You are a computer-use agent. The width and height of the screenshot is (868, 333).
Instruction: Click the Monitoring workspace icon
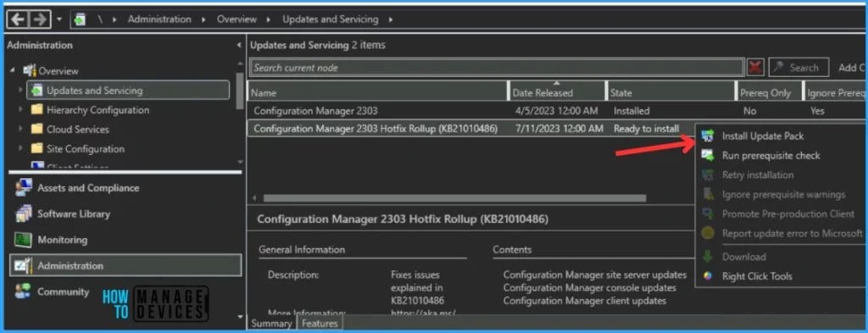[23, 240]
